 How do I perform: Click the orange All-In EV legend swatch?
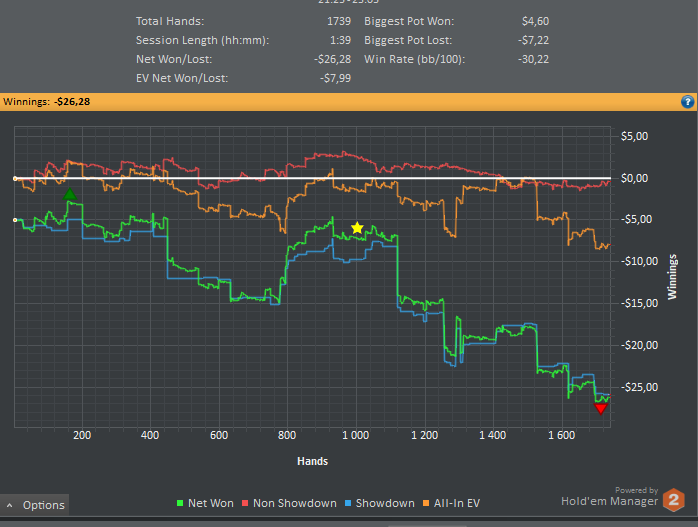pyautogui.click(x=426, y=504)
